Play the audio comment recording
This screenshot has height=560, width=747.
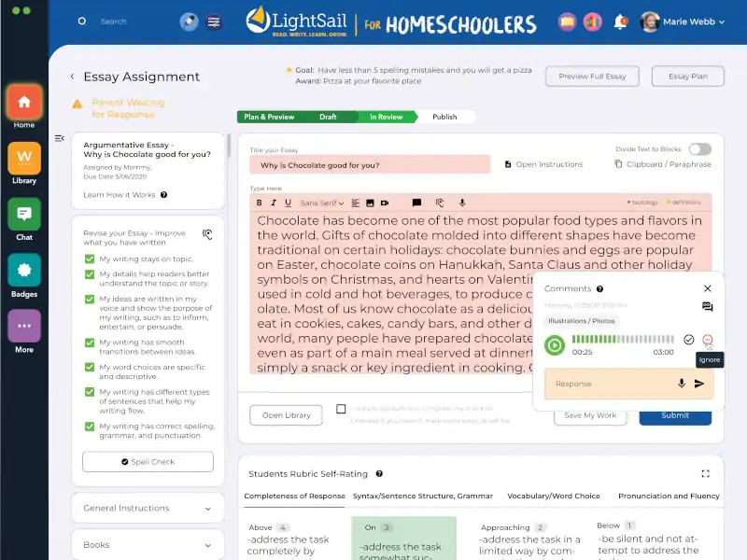coord(555,346)
